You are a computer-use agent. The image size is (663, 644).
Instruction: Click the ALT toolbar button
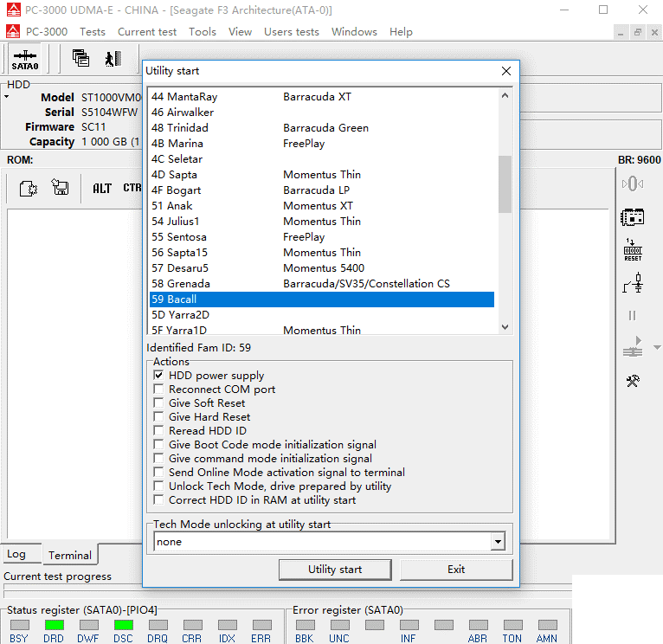coord(102,188)
